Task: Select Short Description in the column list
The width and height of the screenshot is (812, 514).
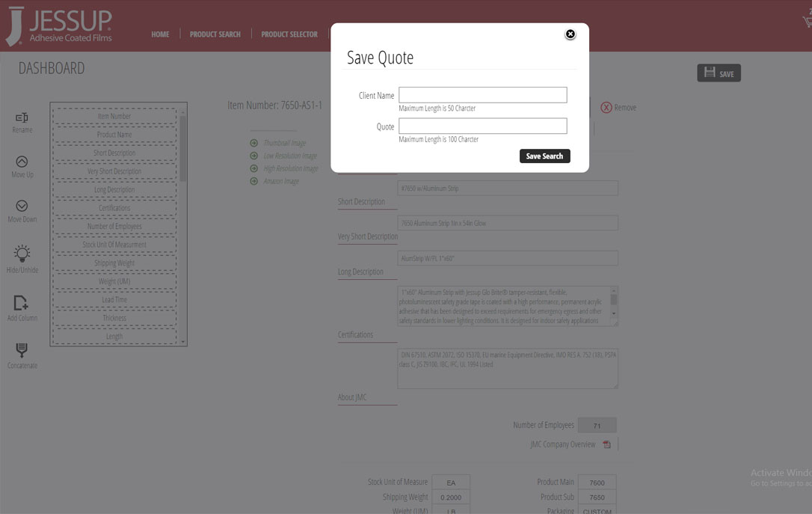Action: tap(114, 153)
